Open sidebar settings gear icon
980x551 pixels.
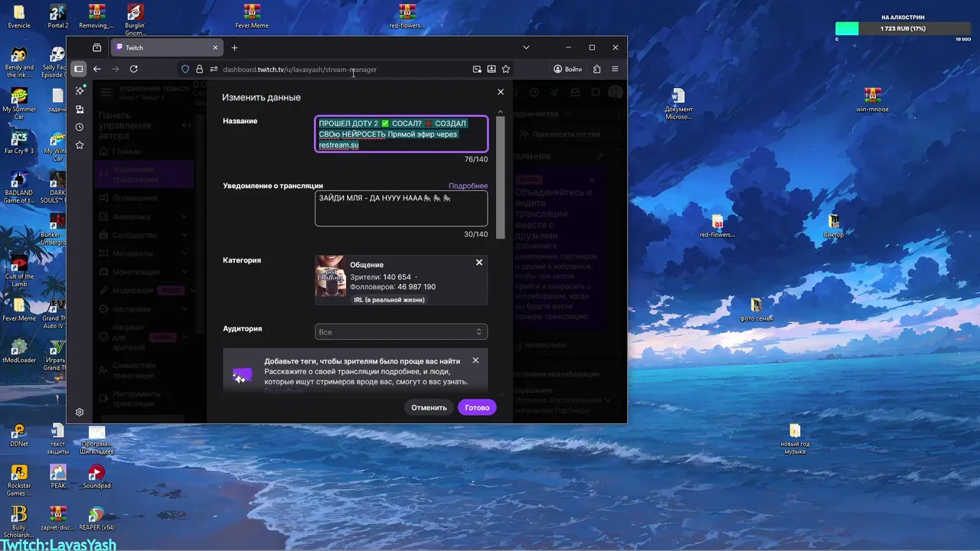tap(80, 412)
